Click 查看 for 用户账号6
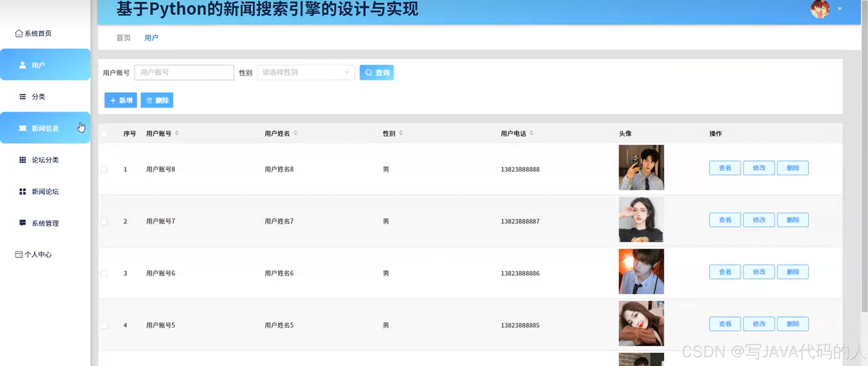The width and height of the screenshot is (868, 366). pos(725,272)
